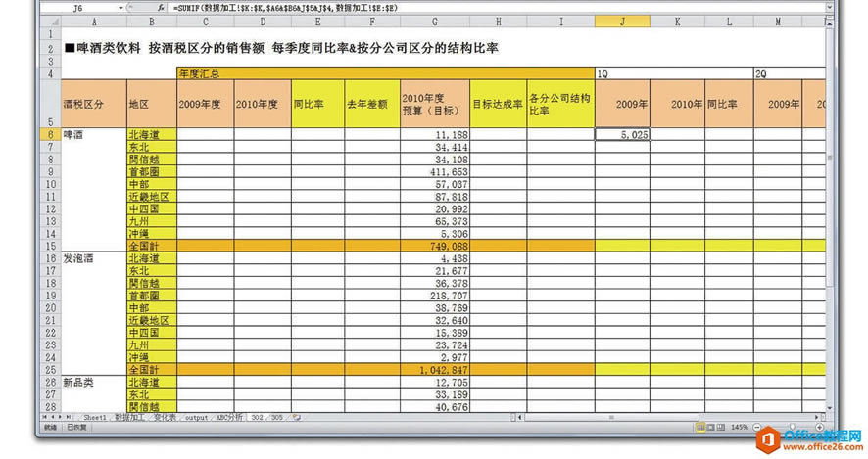Image resolution: width=868 pixels, height=459 pixels.
Task: Click the 冲绳 cell in row 24
Action: pyautogui.click(x=152, y=357)
